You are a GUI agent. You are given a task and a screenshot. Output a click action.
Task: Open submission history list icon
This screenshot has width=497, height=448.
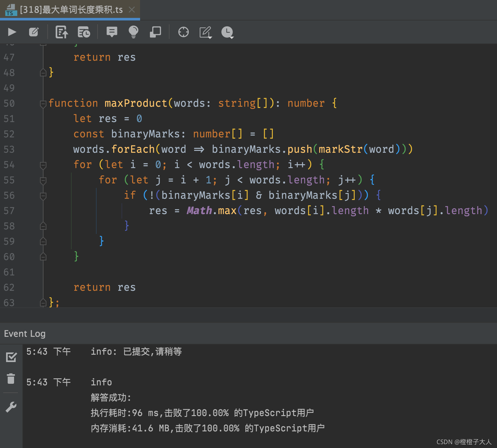click(84, 32)
